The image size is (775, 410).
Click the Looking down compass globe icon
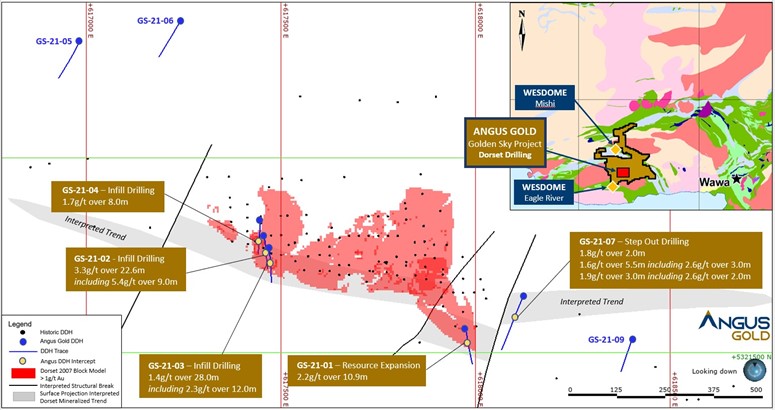754,369
